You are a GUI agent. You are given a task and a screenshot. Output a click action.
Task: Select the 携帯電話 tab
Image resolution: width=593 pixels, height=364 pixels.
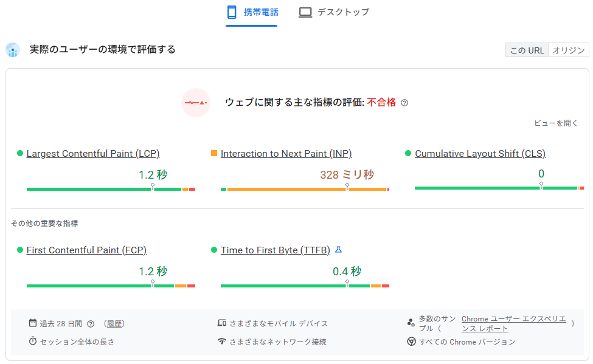[x=251, y=11]
